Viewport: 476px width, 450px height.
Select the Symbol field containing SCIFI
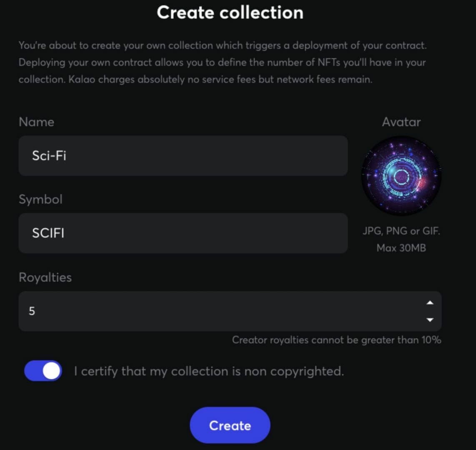point(183,233)
